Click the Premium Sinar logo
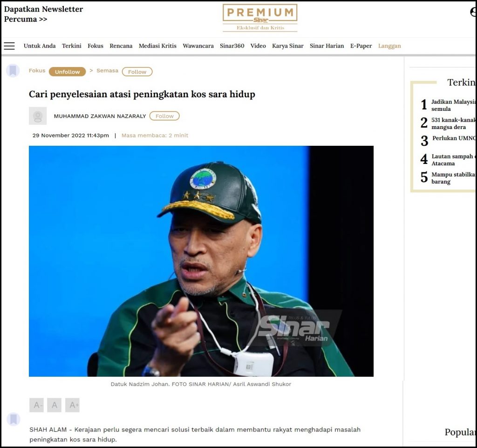This screenshot has width=477, height=448. click(260, 18)
